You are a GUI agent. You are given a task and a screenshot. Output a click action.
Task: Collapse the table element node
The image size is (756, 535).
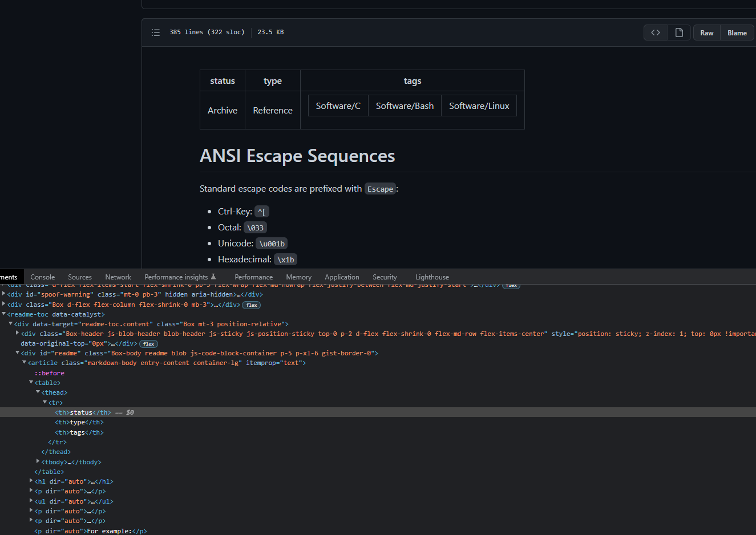click(x=31, y=382)
